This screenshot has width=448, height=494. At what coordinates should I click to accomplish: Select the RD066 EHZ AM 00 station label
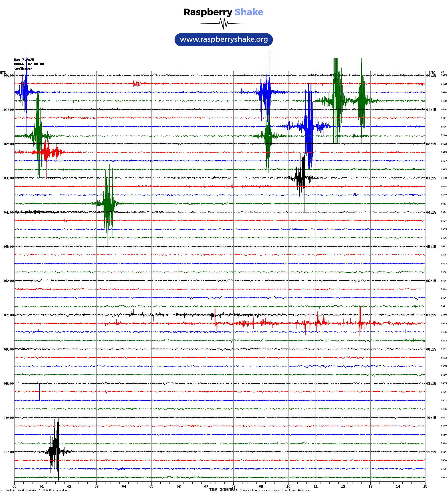29,64
